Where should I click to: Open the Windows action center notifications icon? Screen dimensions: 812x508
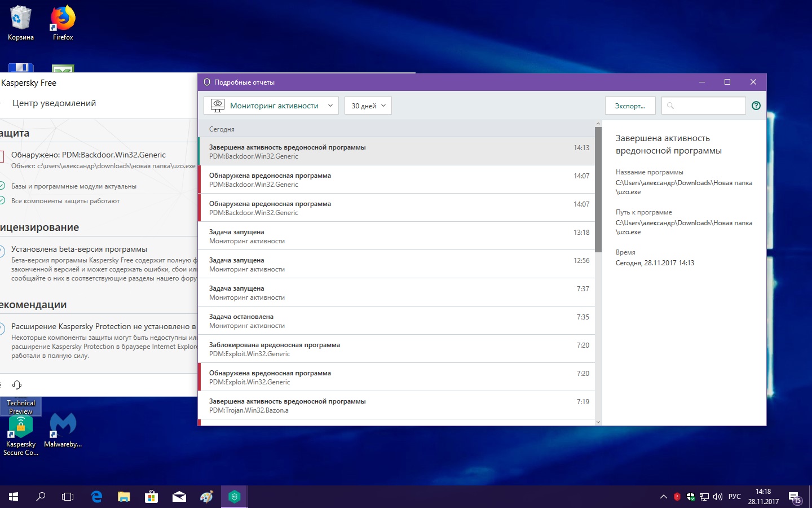795,497
